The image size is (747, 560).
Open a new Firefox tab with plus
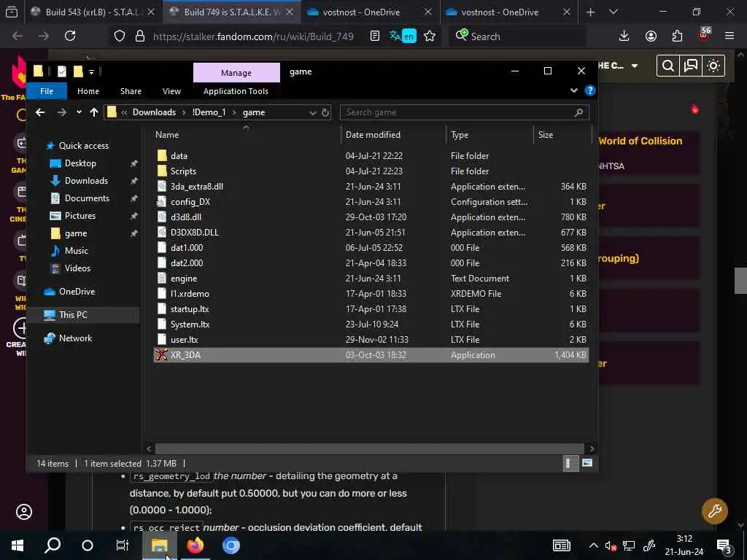click(x=591, y=12)
